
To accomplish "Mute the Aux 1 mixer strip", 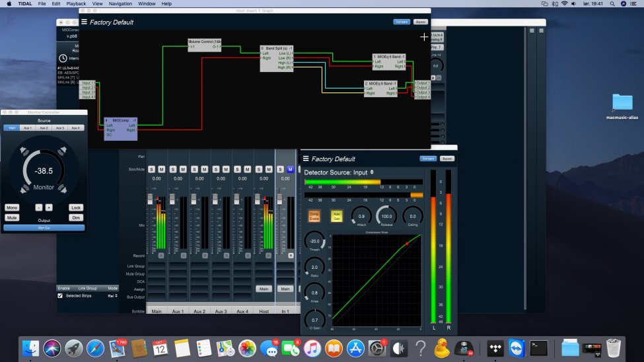I will click(183, 169).
